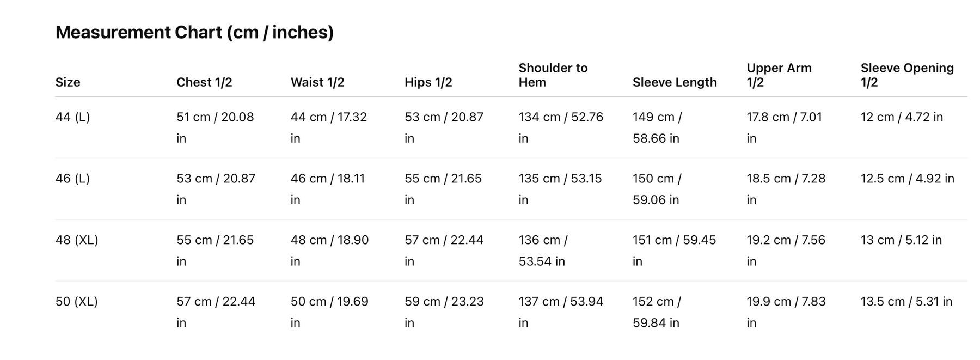Select the 48 (XL) size row label
980x360 pixels.
[x=77, y=240]
